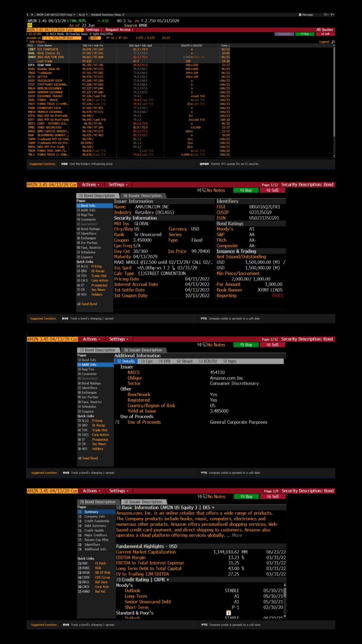Switch to the 56 Struct tab
The image size is (362, 644).
click(185, 361)
